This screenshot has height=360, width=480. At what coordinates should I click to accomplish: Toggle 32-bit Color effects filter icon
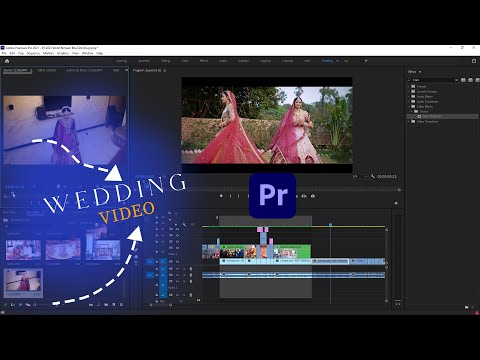point(470,80)
